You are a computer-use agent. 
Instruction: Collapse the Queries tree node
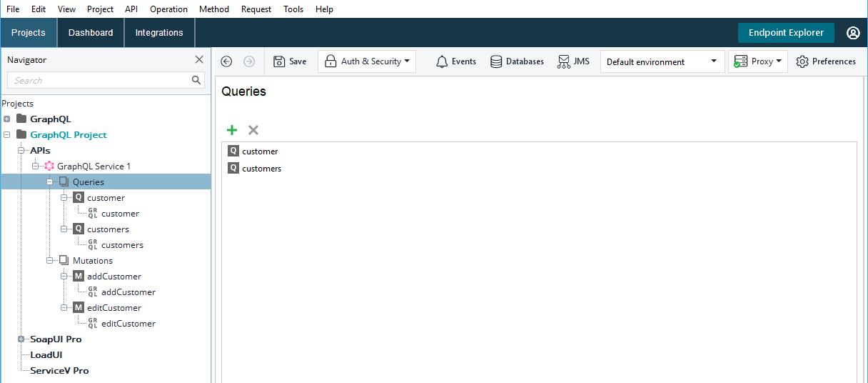50,182
